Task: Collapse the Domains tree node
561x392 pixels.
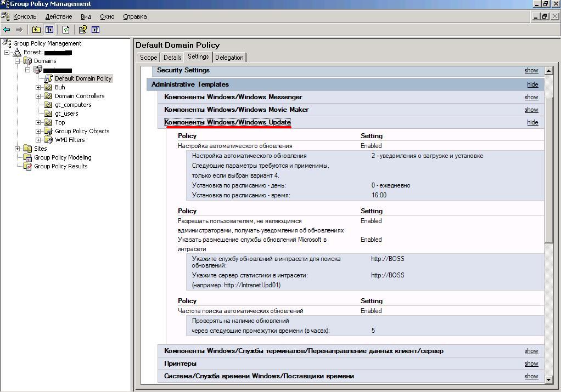Action: (17, 61)
